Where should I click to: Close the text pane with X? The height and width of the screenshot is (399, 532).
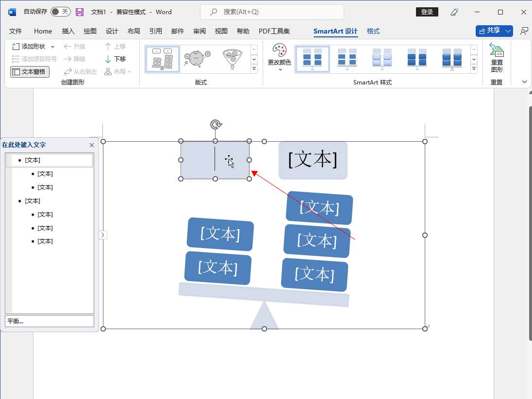click(92, 145)
